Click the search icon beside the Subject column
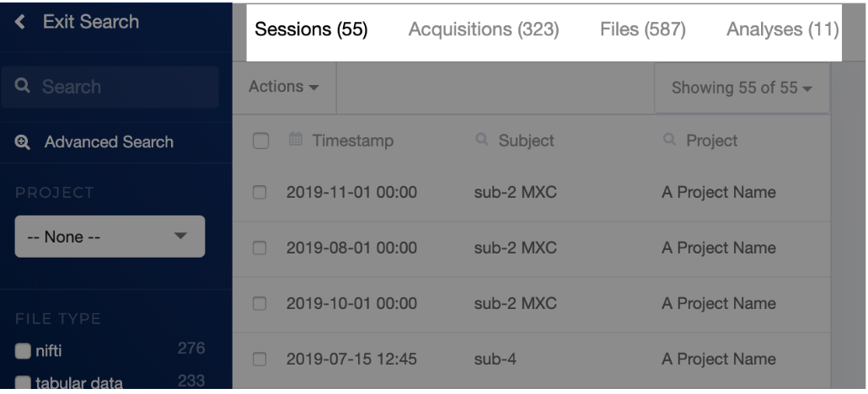This screenshot has width=868, height=394. click(482, 140)
